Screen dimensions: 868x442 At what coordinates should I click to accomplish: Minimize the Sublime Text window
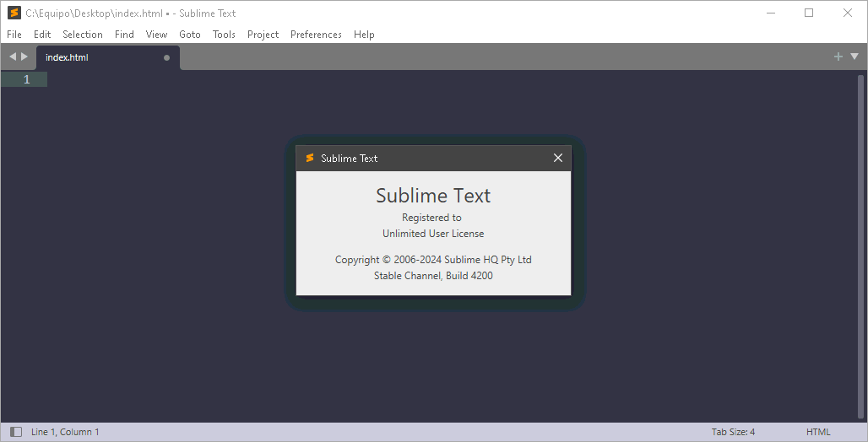pos(771,13)
